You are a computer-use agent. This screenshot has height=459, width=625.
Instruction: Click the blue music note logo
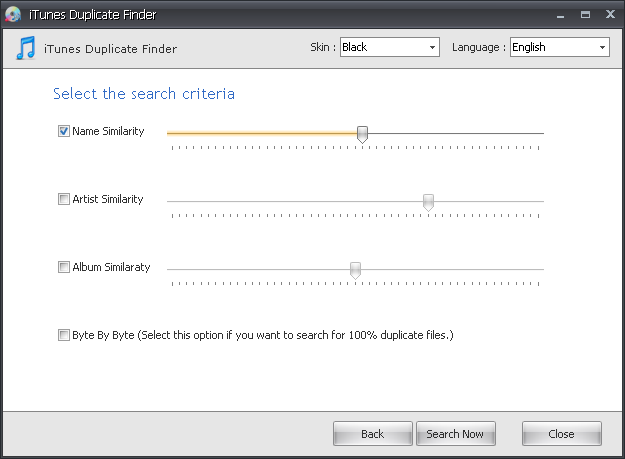(x=27, y=48)
